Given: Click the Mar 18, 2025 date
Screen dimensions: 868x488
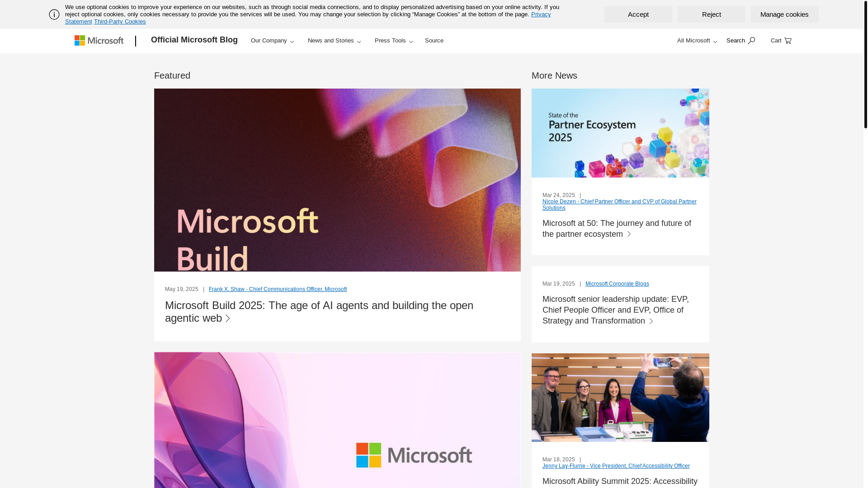Looking at the screenshot, I should tap(559, 460).
